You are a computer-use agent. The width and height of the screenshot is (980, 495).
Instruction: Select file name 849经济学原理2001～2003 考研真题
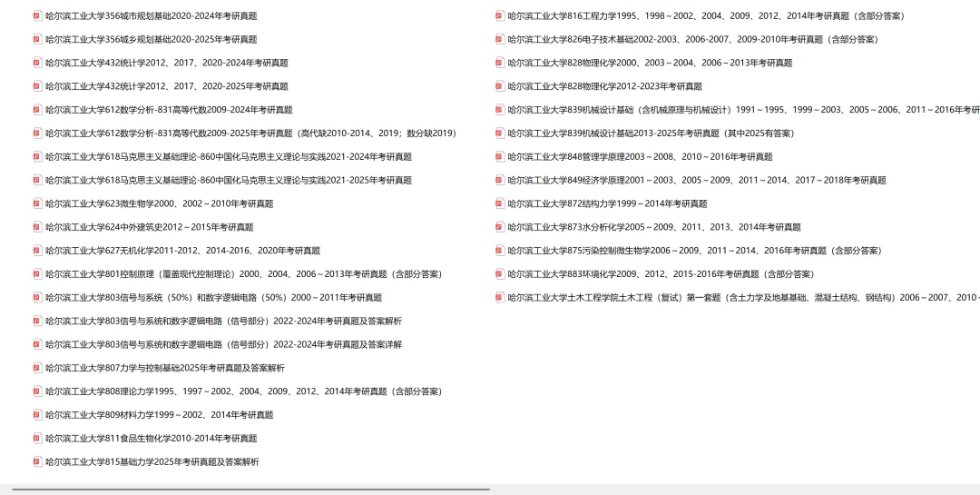point(697,180)
